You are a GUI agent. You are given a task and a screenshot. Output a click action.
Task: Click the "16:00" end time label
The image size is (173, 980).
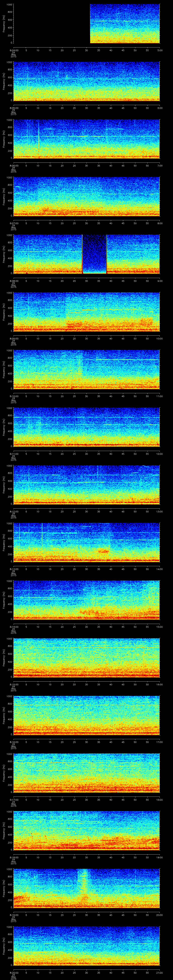point(160,684)
